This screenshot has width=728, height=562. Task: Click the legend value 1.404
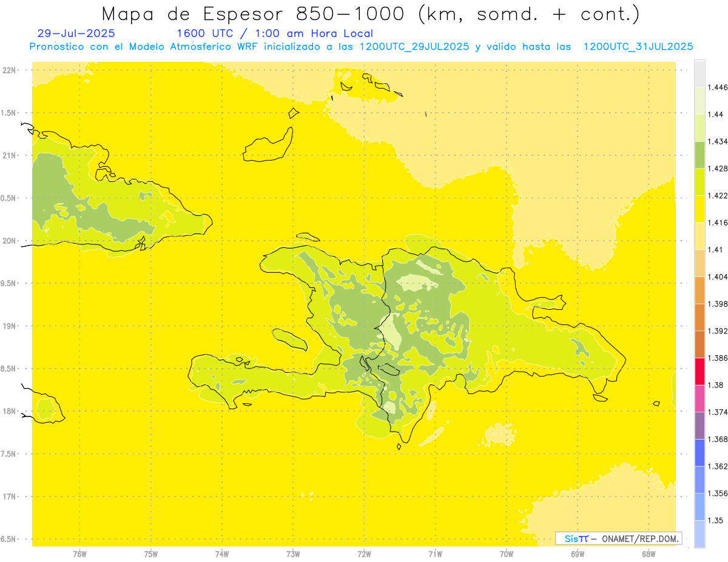coord(718,276)
